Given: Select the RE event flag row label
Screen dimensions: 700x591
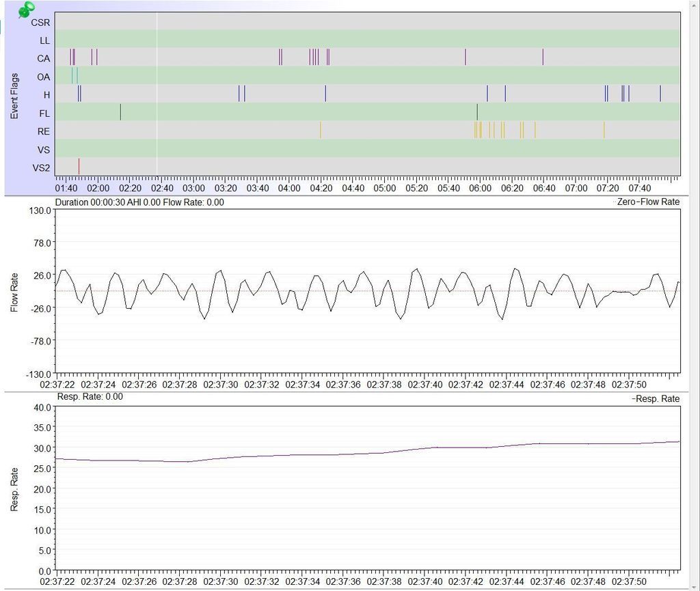Looking at the screenshot, I should pos(43,132).
